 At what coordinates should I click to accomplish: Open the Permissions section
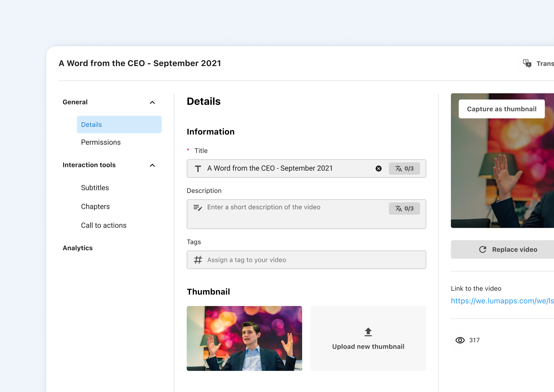(101, 142)
